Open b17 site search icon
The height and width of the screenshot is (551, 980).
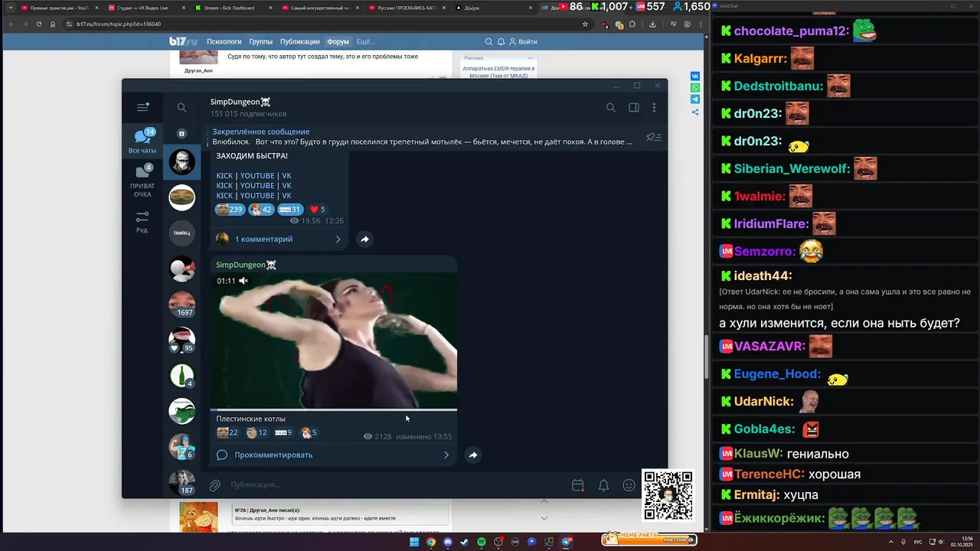489,42
